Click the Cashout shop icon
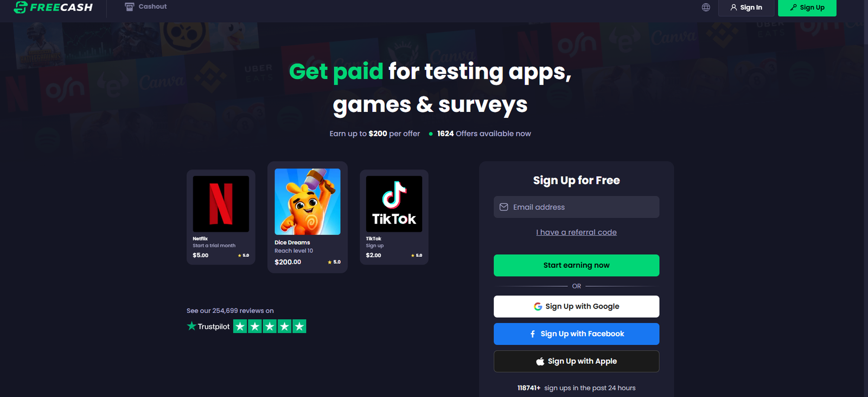 pyautogui.click(x=129, y=7)
